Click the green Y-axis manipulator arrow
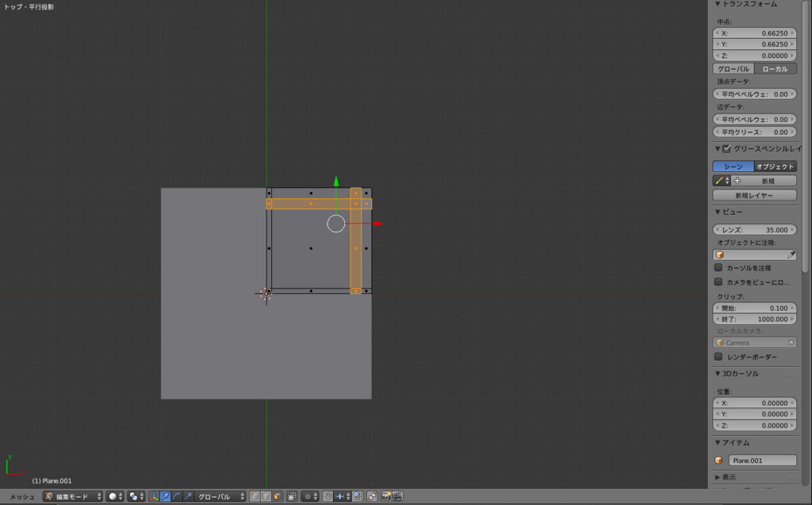 [x=336, y=182]
